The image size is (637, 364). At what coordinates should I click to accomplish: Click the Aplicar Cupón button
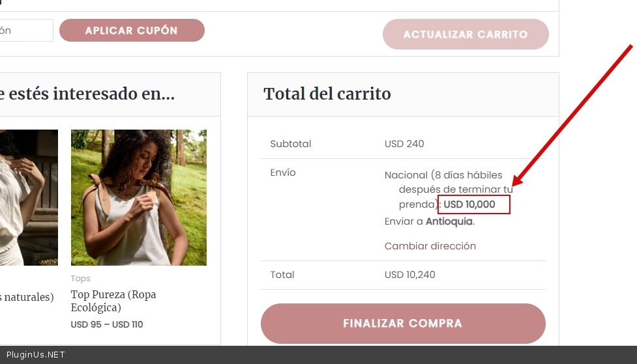(132, 31)
